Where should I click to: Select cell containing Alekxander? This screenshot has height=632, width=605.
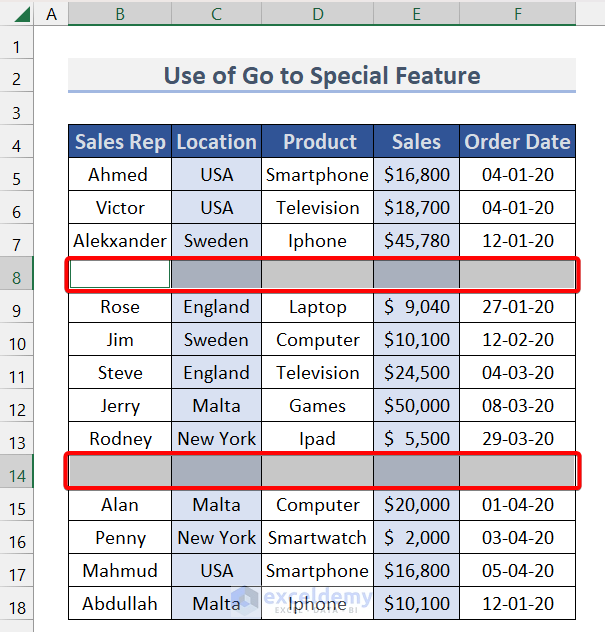(x=120, y=241)
